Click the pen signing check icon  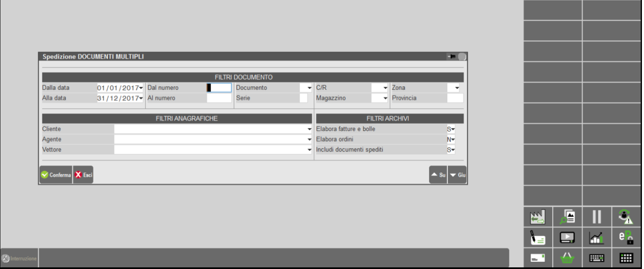click(x=537, y=237)
